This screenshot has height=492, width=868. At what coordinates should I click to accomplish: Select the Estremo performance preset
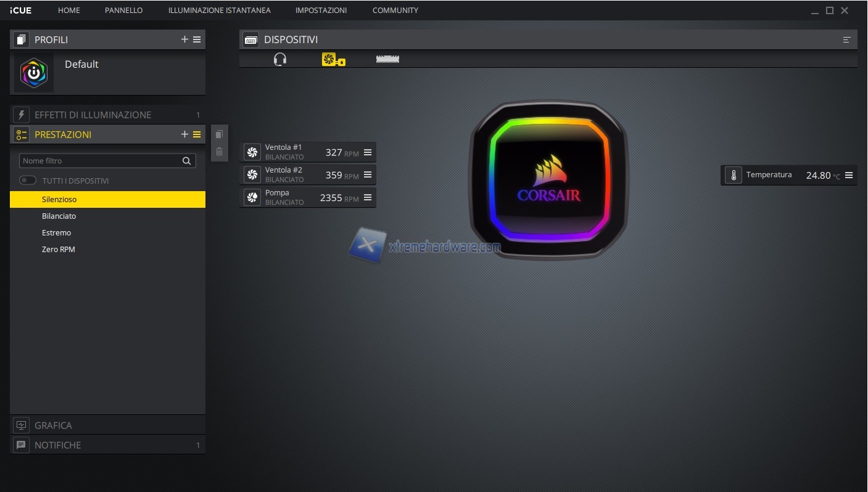(56, 232)
